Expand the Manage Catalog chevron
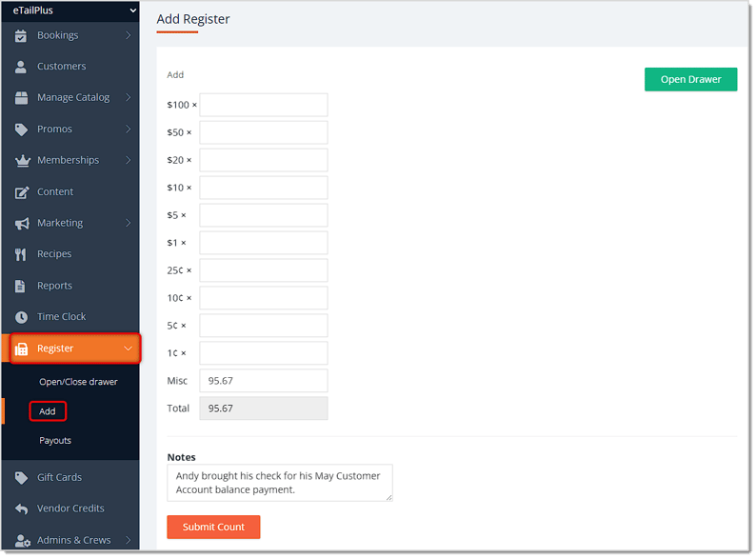Screen dimensions: 756x558 coord(129,97)
